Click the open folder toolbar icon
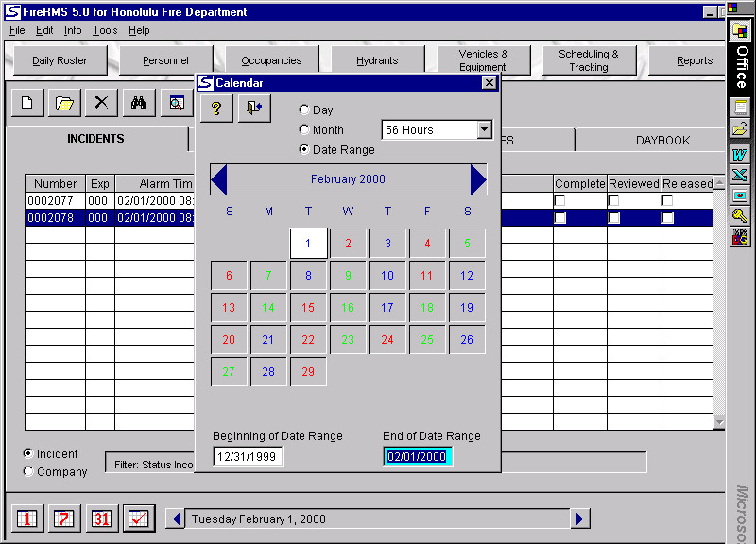The height and width of the screenshot is (544, 756). [x=63, y=103]
